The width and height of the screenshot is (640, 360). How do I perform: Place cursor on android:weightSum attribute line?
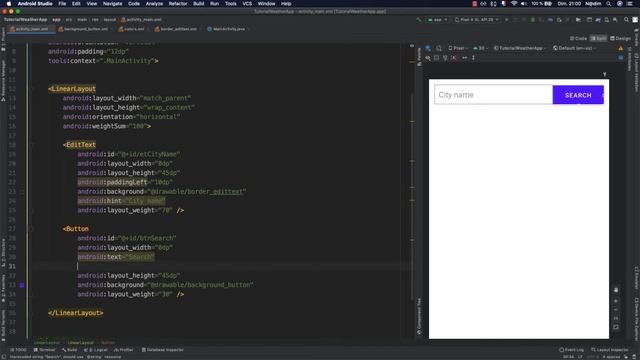point(107,126)
